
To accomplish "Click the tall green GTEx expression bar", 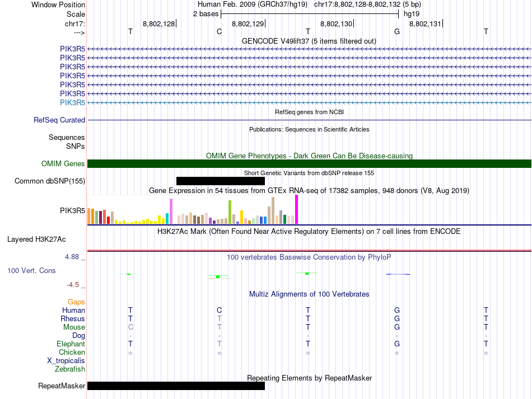I will pos(230,212).
